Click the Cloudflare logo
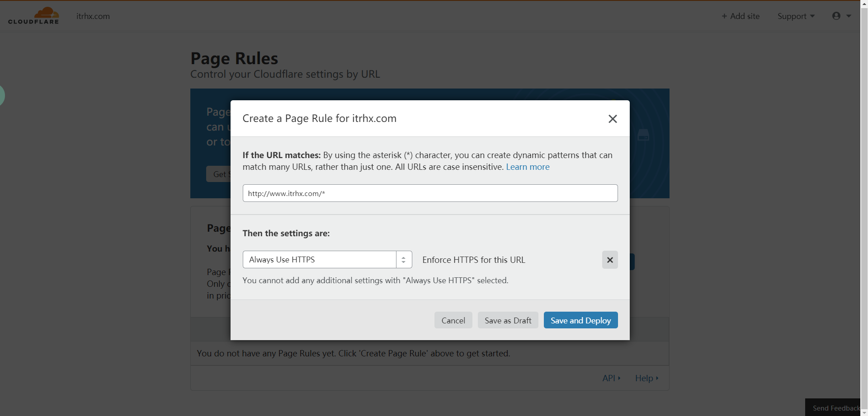 coord(33,16)
